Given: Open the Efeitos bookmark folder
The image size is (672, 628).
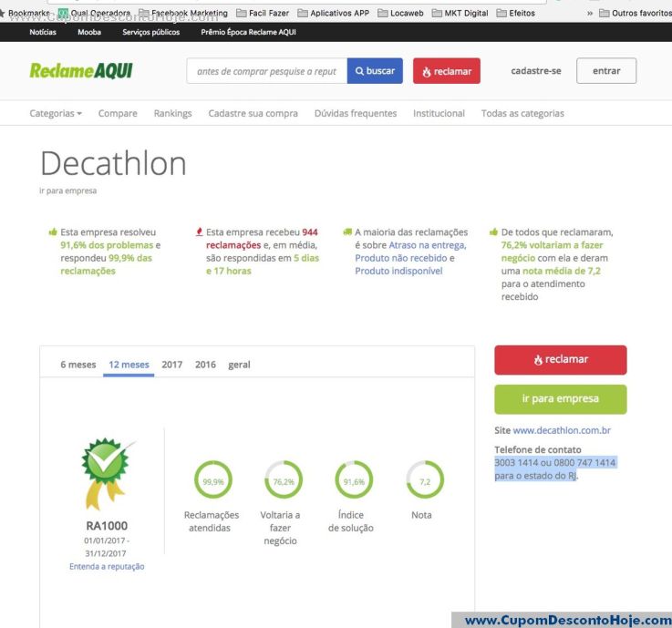Looking at the screenshot, I should [515, 14].
